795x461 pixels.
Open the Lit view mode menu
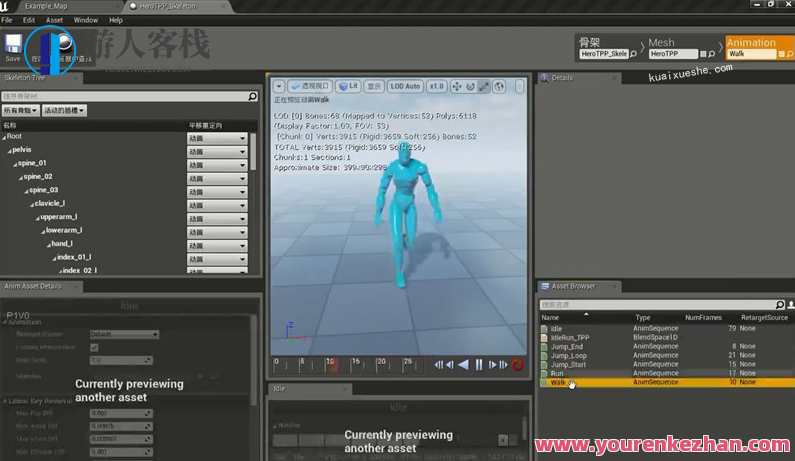[x=348, y=86]
